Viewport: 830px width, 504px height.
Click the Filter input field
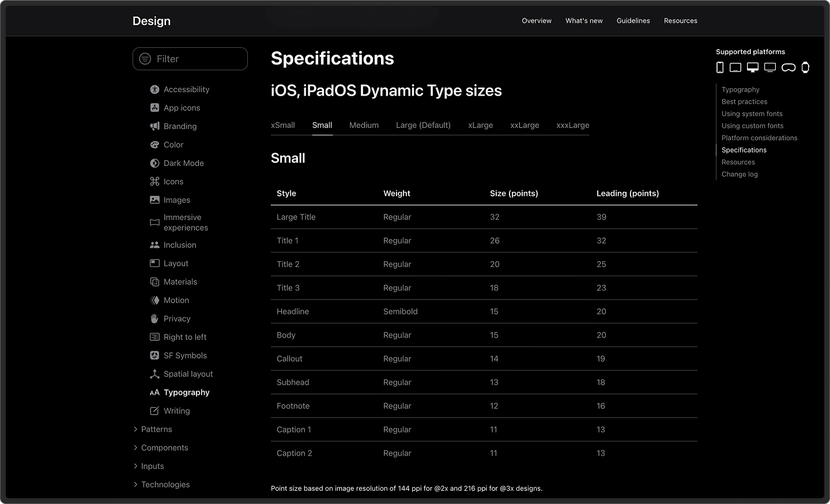click(190, 59)
